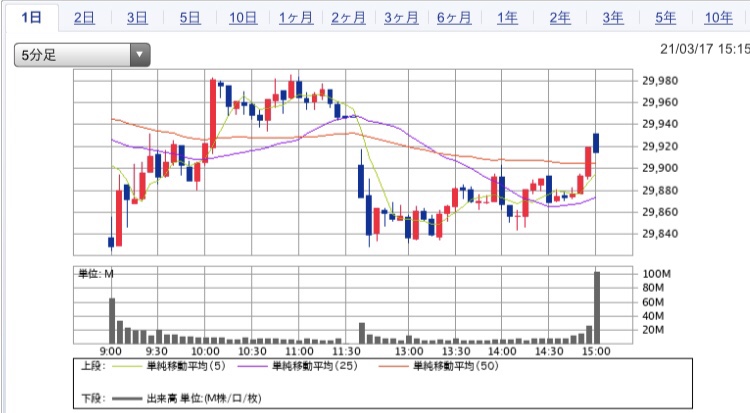Click the 9:00 opening volume bar
The height and width of the screenshot is (413, 750).
tap(112, 321)
